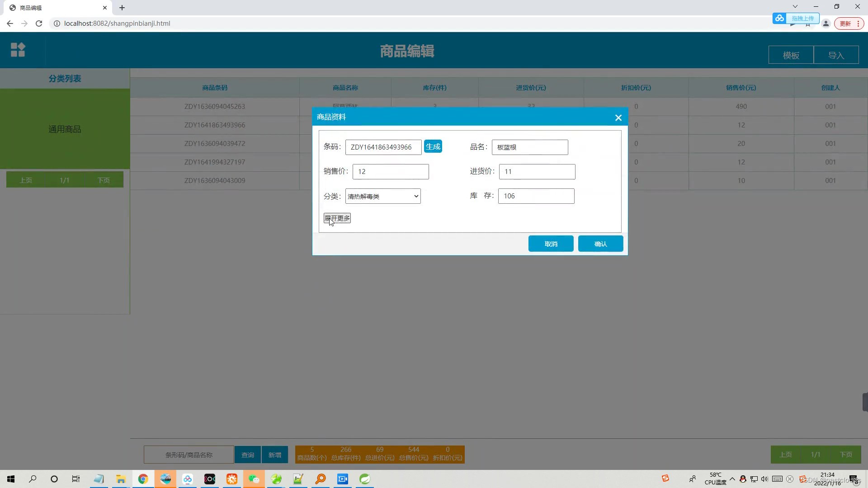Viewport: 868px width, 488px height.
Task: Open Windows search on the taskbar
Action: click(x=32, y=479)
